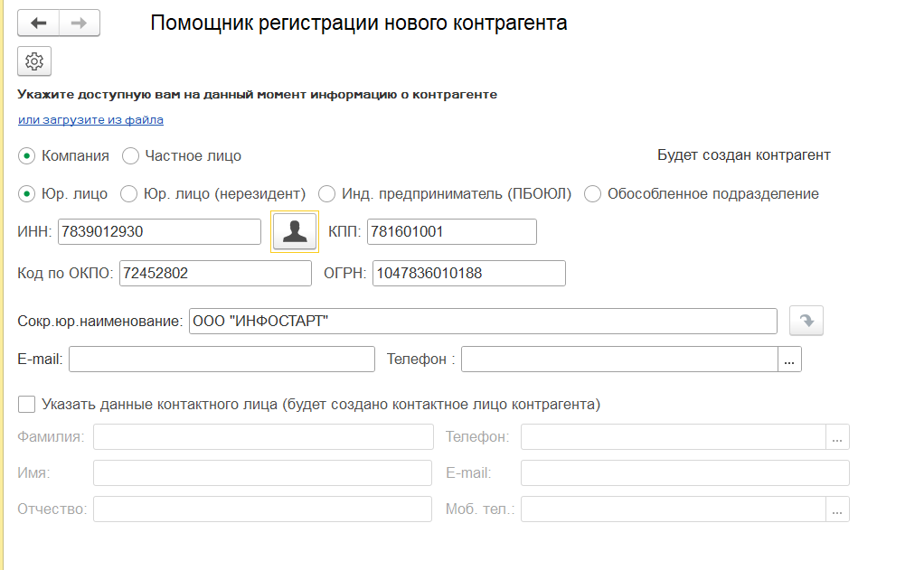Click the back arrow navigation button

38,23
